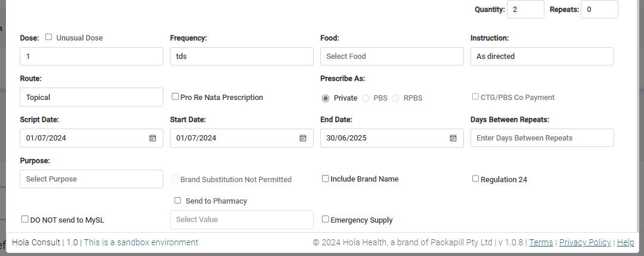Check the Emergency Supply box
This screenshot has width=644, height=256.
coord(326,219)
